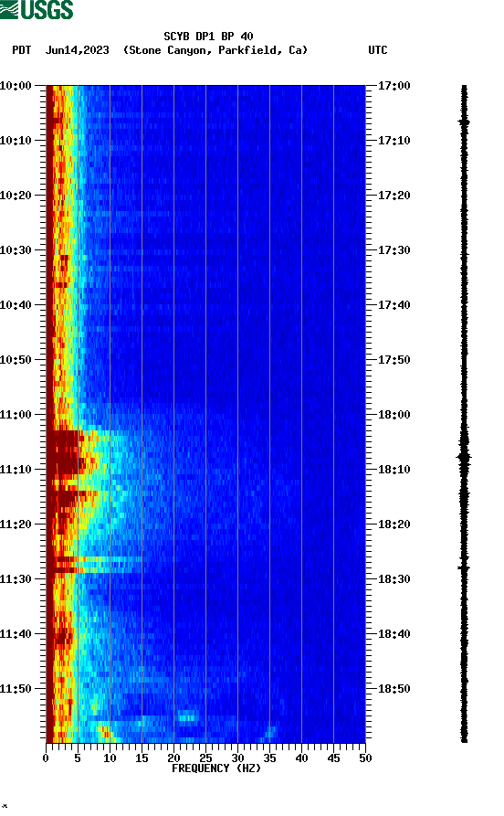Image resolution: width=504 pixels, height=816 pixels.
Task: Click the 'UTC' timezone label
Action: [x=378, y=50]
